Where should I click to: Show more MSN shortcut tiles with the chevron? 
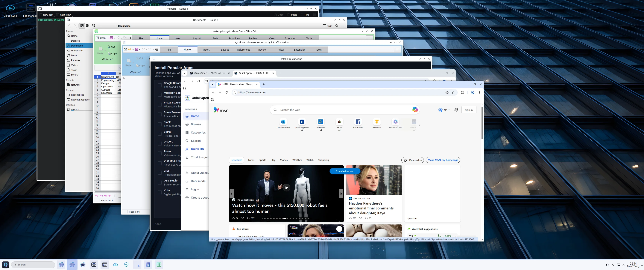click(419, 124)
